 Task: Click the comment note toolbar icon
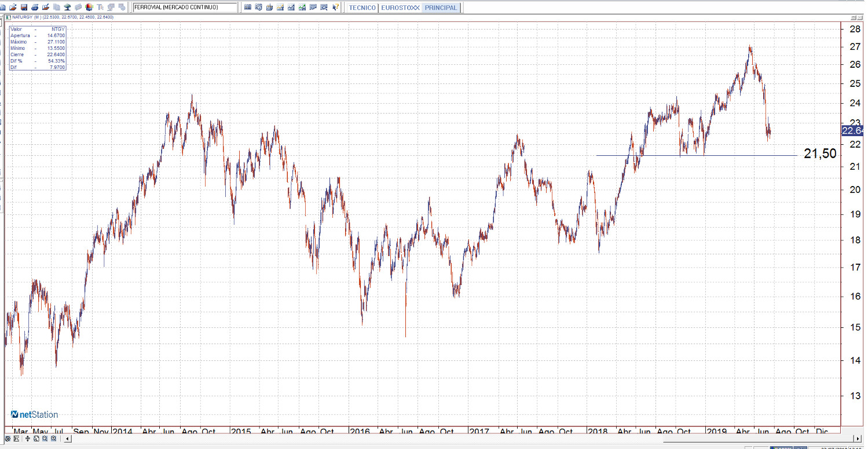pyautogui.click(x=313, y=8)
